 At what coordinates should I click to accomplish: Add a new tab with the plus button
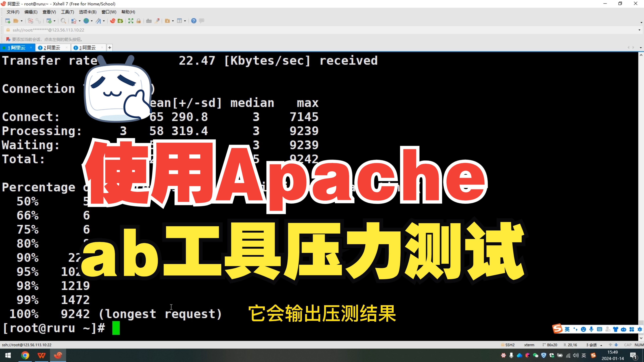(x=110, y=48)
